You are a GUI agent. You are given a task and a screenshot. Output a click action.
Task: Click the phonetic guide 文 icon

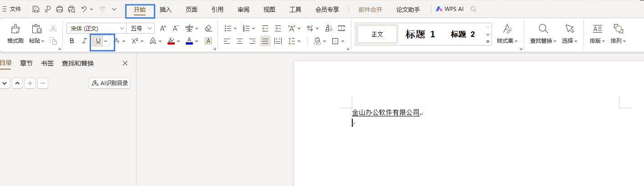(x=189, y=28)
